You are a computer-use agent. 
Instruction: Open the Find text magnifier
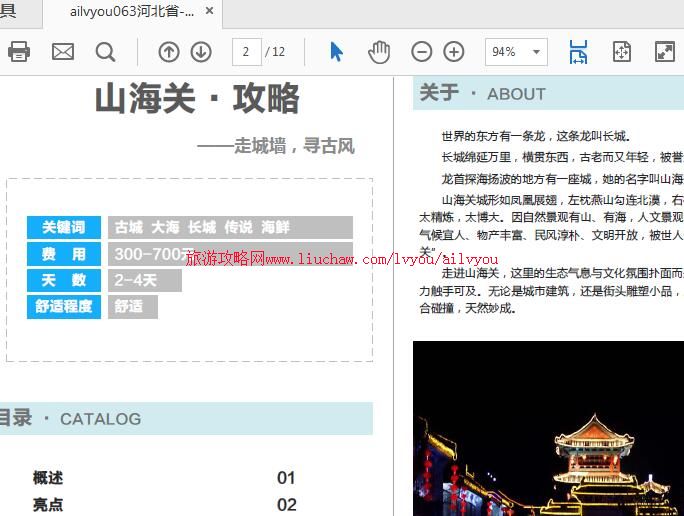click(105, 52)
